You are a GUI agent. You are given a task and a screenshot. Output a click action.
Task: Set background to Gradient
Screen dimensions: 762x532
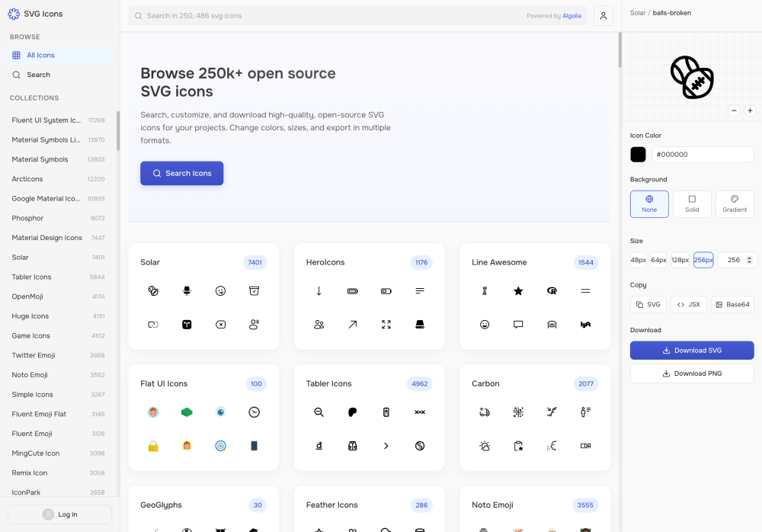tap(735, 204)
